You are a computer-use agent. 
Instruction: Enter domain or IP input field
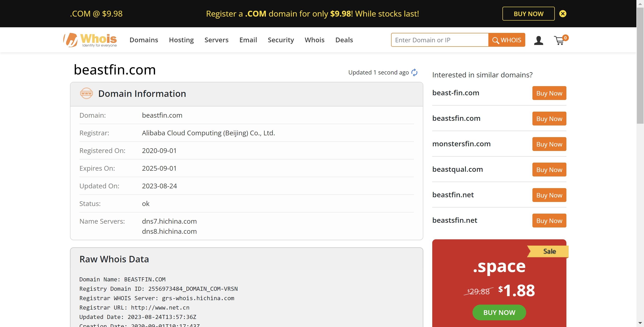click(x=439, y=40)
